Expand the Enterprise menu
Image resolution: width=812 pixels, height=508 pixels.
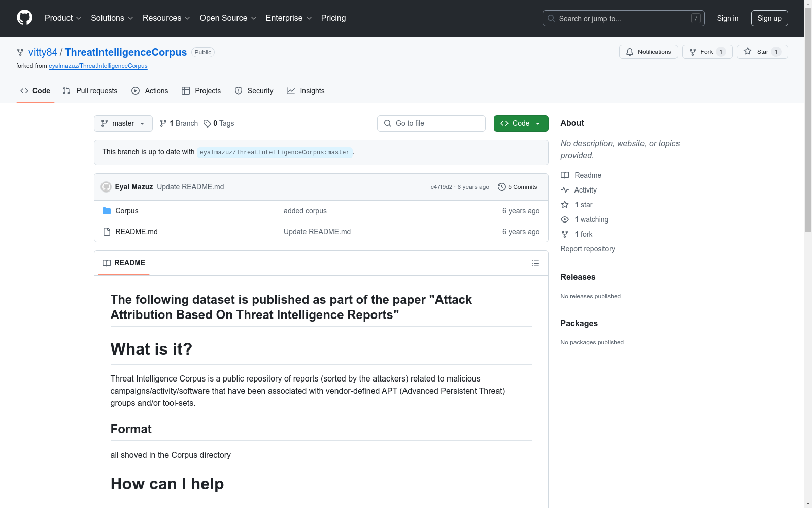(x=289, y=18)
